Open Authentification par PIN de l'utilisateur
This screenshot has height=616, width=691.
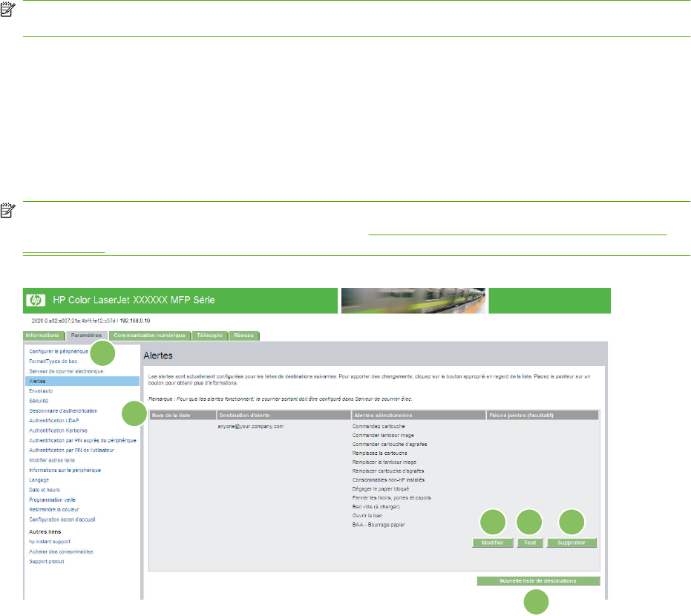(72, 450)
